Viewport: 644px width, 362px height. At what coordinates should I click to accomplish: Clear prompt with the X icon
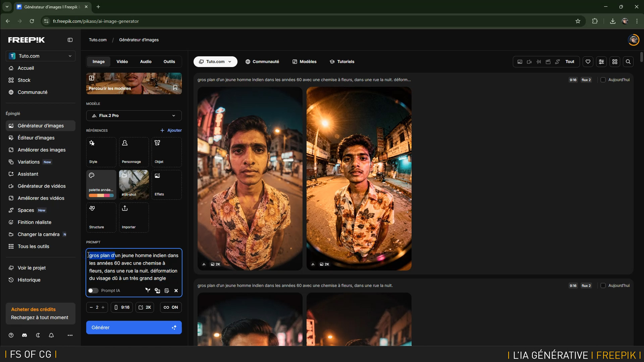pyautogui.click(x=176, y=291)
